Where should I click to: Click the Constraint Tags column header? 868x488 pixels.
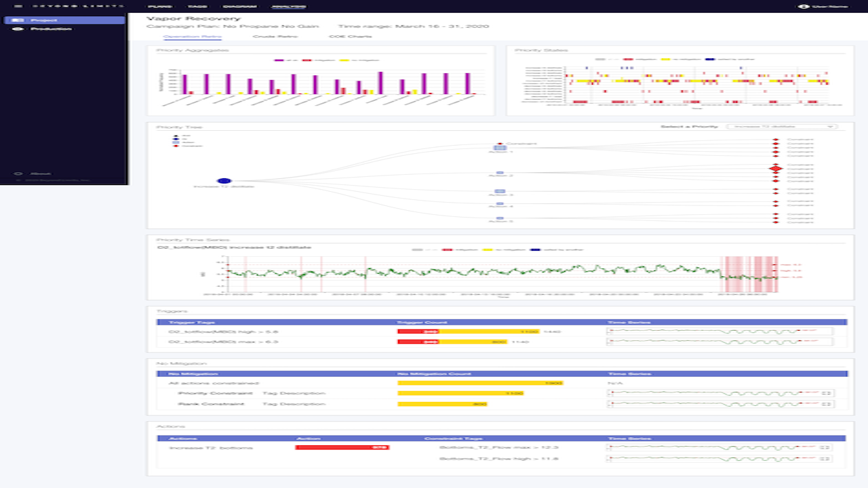click(x=453, y=438)
